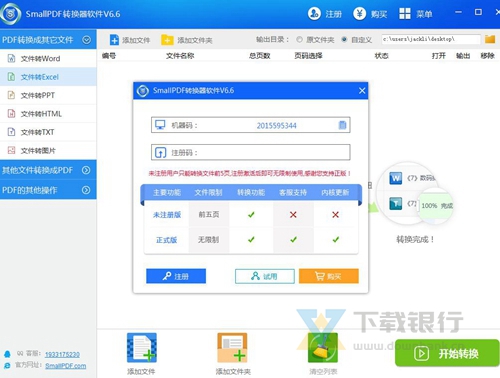Click the 注册码 input field
The height and width of the screenshot is (378, 500).
tap(251, 153)
